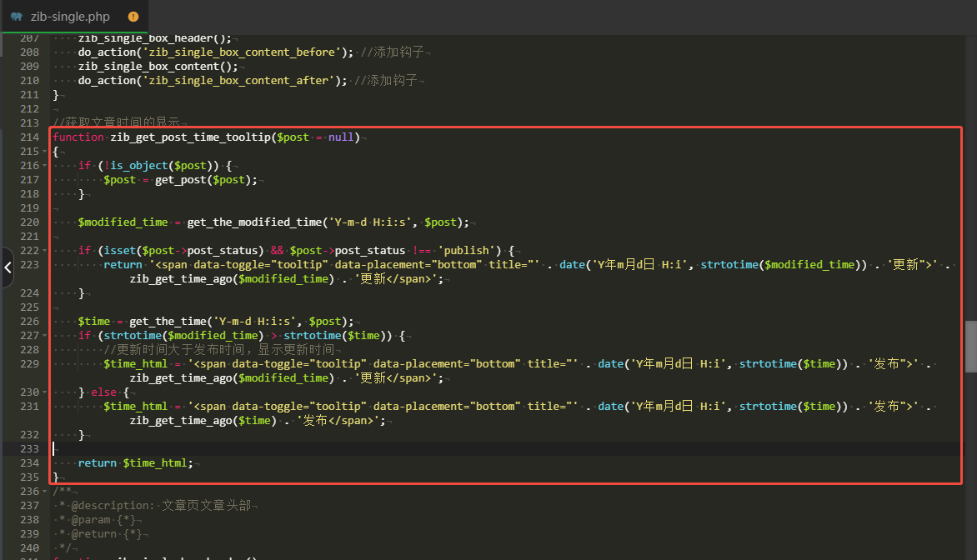Collapse the doc comment starting at line 236
This screenshot has width=977, height=560.
pos(45,492)
